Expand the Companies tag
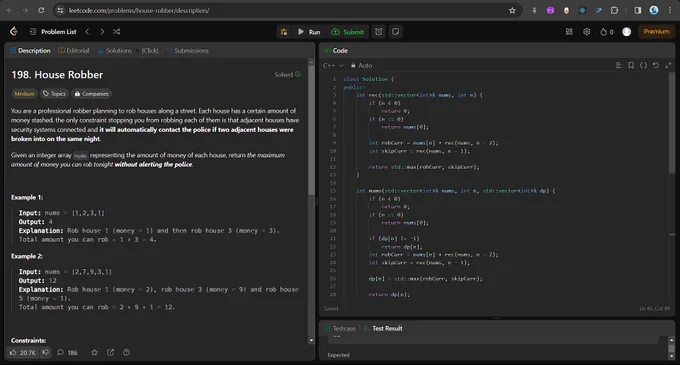The image size is (680, 365). [x=91, y=94]
